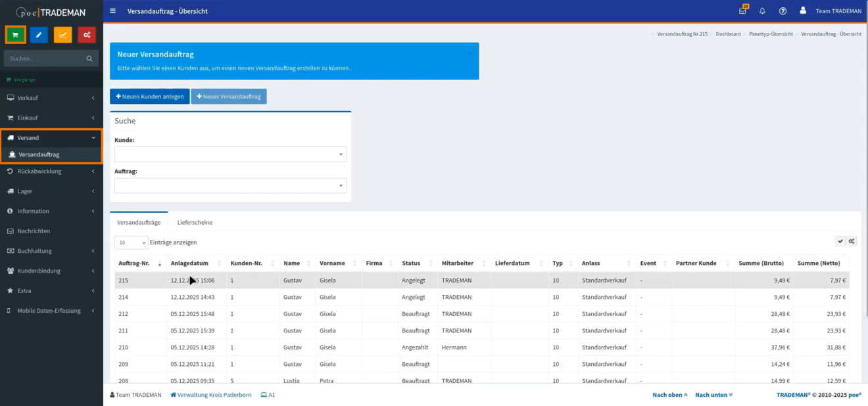Click the green shopping cart icon

pyautogui.click(x=15, y=35)
